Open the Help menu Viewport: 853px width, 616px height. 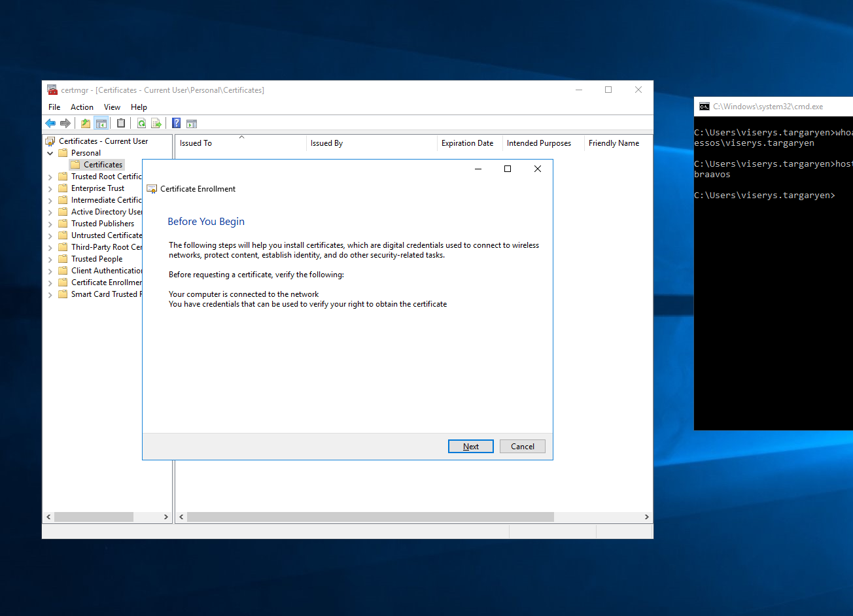click(139, 107)
